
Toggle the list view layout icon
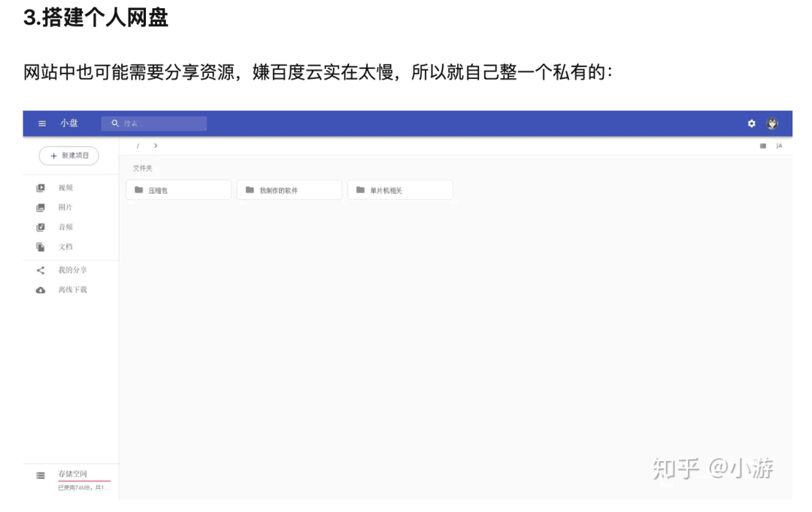(x=764, y=146)
